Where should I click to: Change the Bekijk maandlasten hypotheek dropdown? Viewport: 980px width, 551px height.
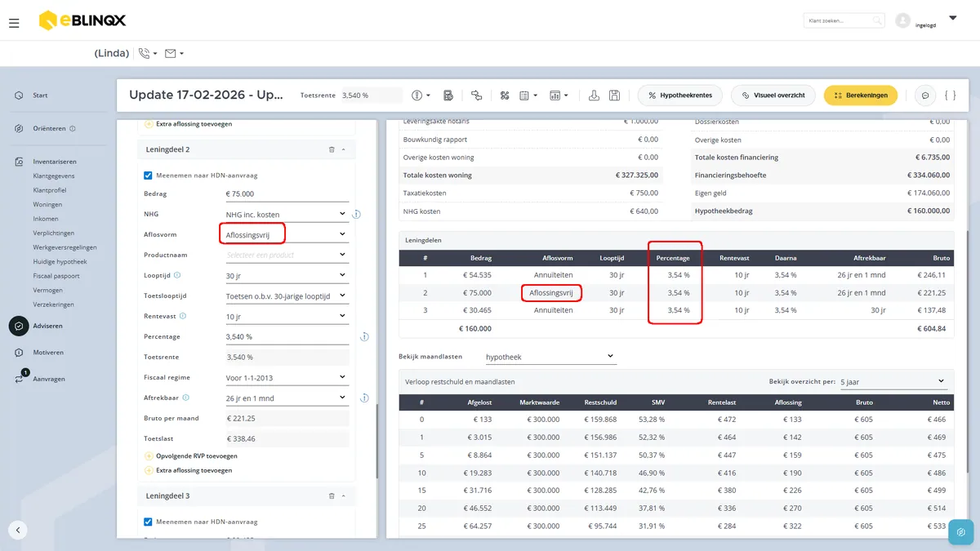[550, 357]
